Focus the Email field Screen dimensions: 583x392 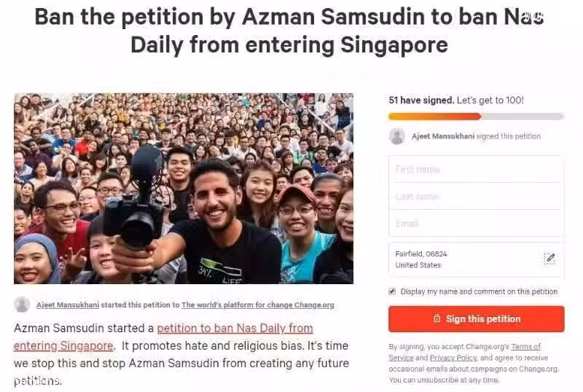click(x=477, y=223)
